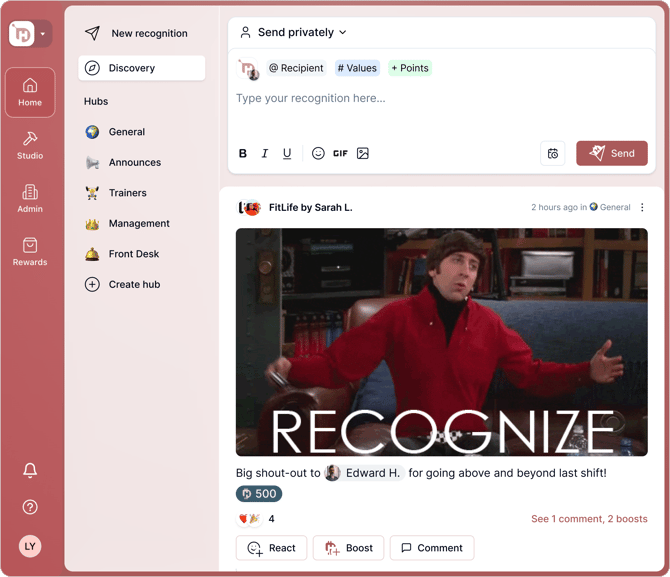Image resolution: width=670 pixels, height=577 pixels.
Task: Insert an emoji using the smiley icon
Action: pyautogui.click(x=318, y=153)
